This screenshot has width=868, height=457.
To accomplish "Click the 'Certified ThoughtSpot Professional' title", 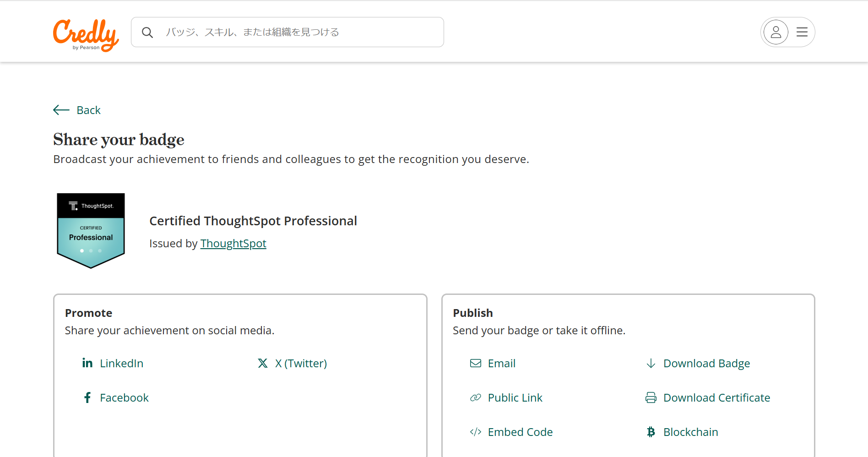I will coord(253,221).
